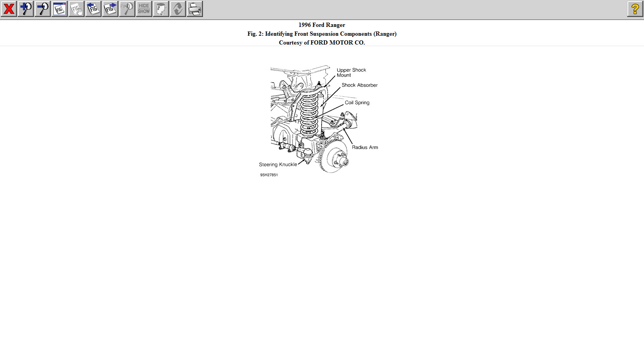This screenshot has height=358, width=644.
Task: Open the figure in a window
Action: (59, 9)
